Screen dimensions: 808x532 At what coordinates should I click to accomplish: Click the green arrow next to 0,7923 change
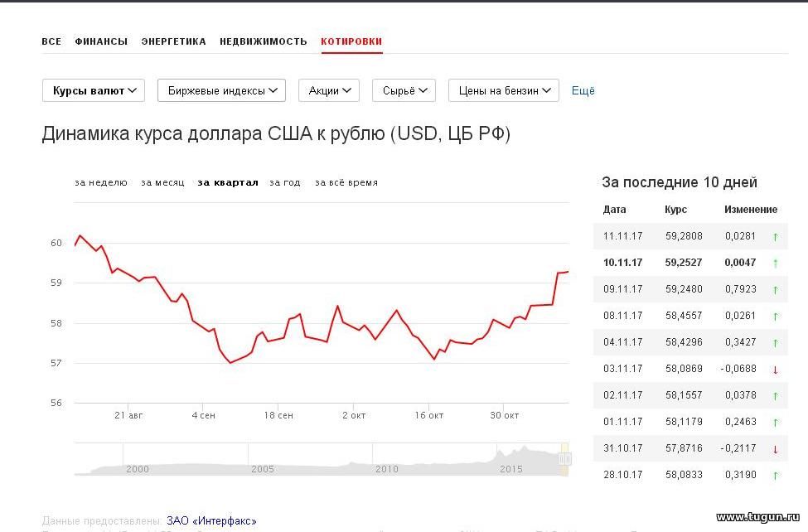(x=776, y=290)
